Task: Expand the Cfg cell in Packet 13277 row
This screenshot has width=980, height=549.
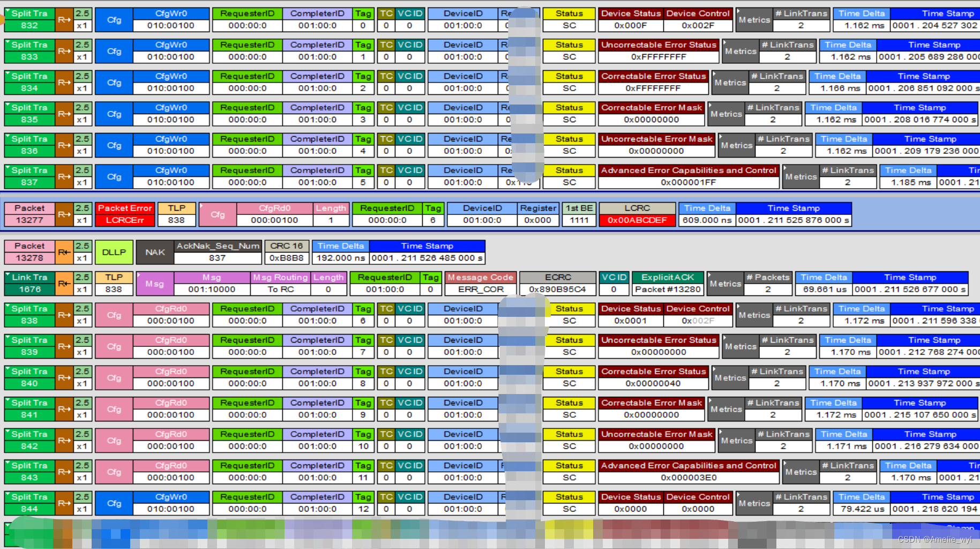Action: pos(218,214)
